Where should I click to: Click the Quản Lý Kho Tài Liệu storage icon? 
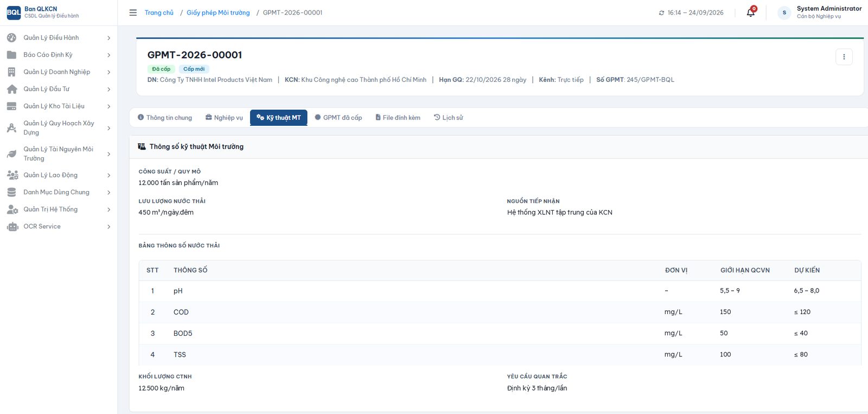11,106
